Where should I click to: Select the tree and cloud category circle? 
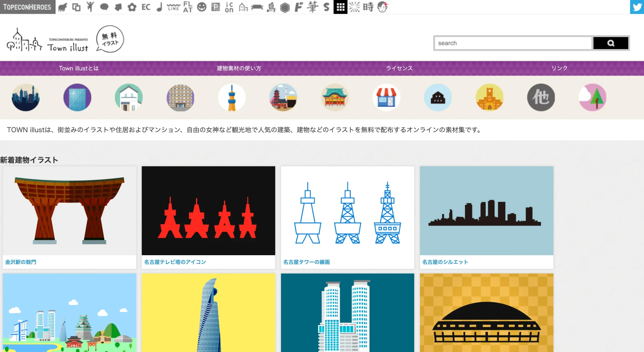tap(592, 97)
